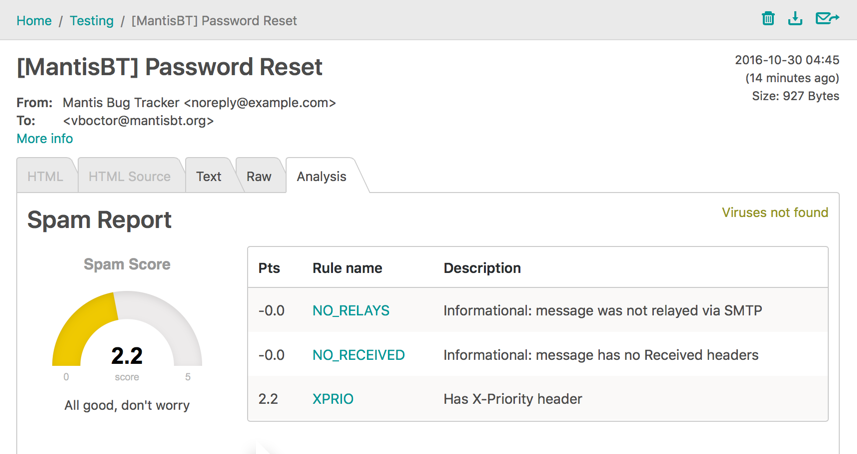This screenshot has height=454, width=857.
Task: Open the HTML Source tab
Action: [129, 176]
